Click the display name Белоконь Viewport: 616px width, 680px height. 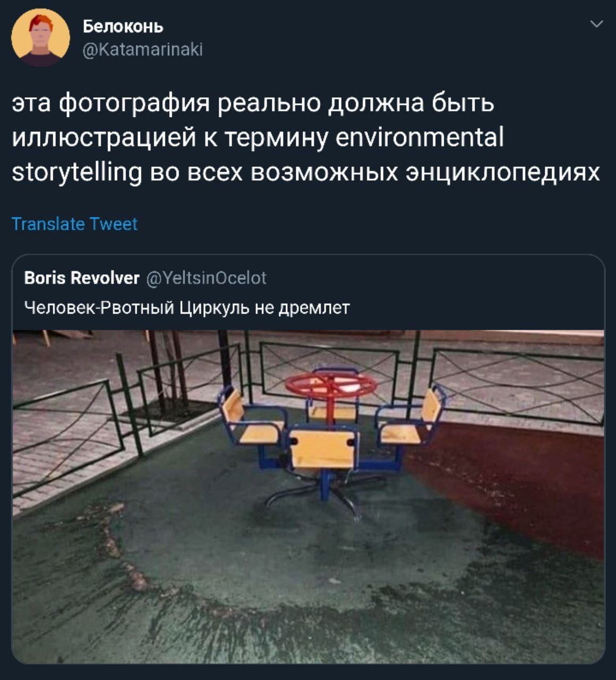coord(123,26)
